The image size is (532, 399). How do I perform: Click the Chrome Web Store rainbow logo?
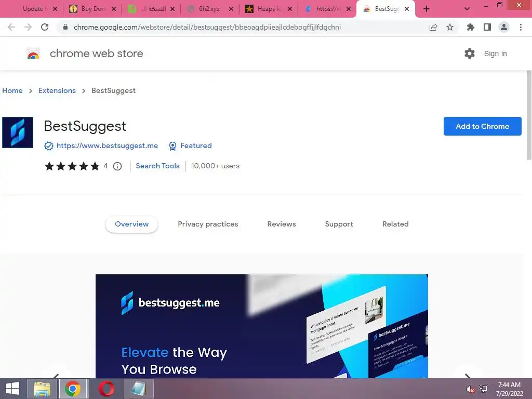point(33,54)
